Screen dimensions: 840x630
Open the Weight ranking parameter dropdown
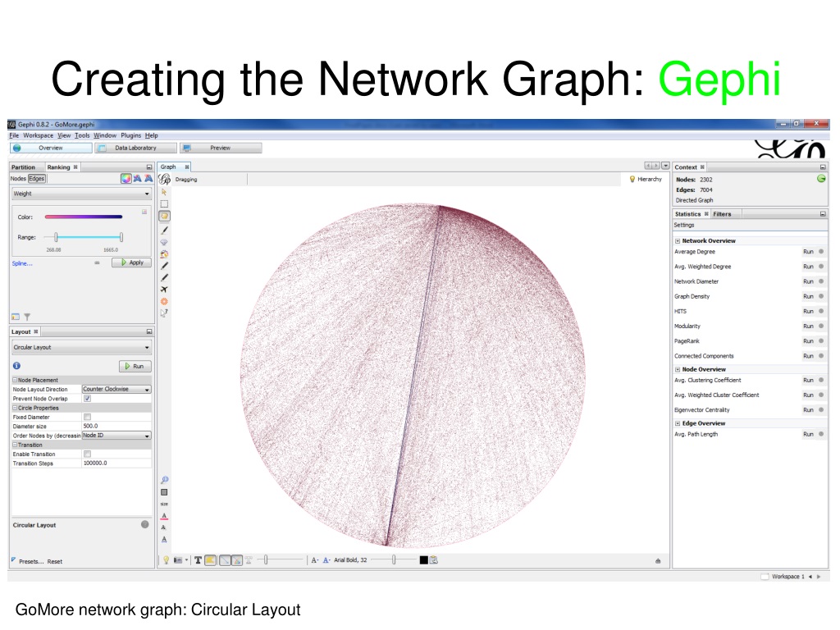[81, 194]
